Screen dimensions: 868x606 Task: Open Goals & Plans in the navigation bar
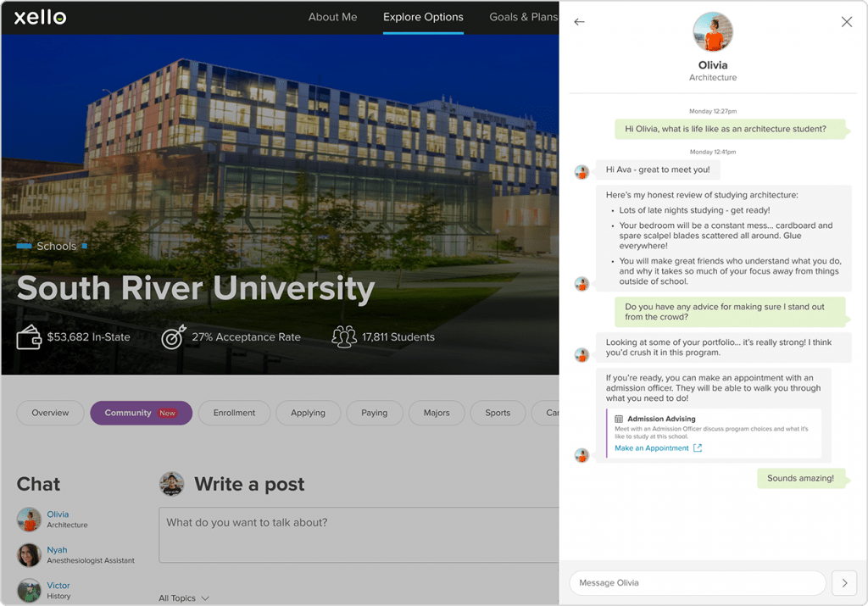pos(521,16)
